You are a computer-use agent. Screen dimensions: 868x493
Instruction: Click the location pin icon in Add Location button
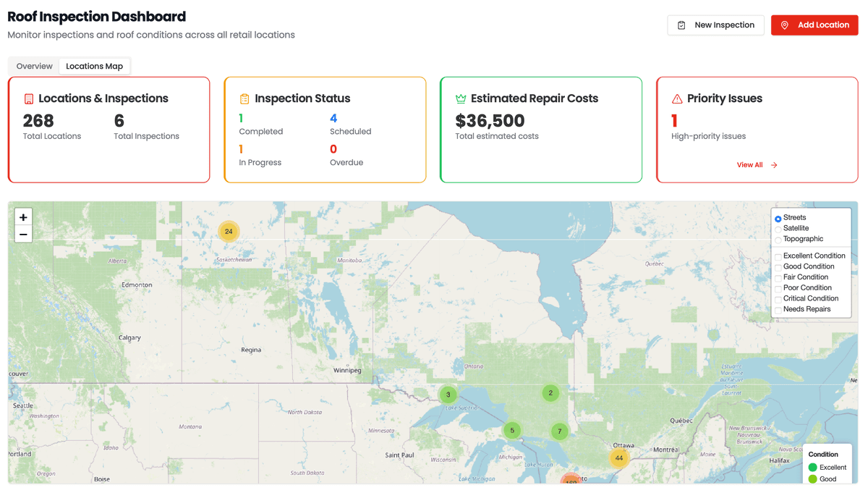tap(786, 25)
